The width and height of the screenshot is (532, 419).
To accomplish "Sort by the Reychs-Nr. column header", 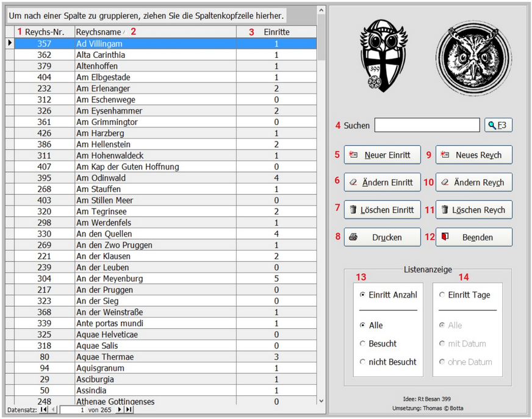I will (x=45, y=32).
